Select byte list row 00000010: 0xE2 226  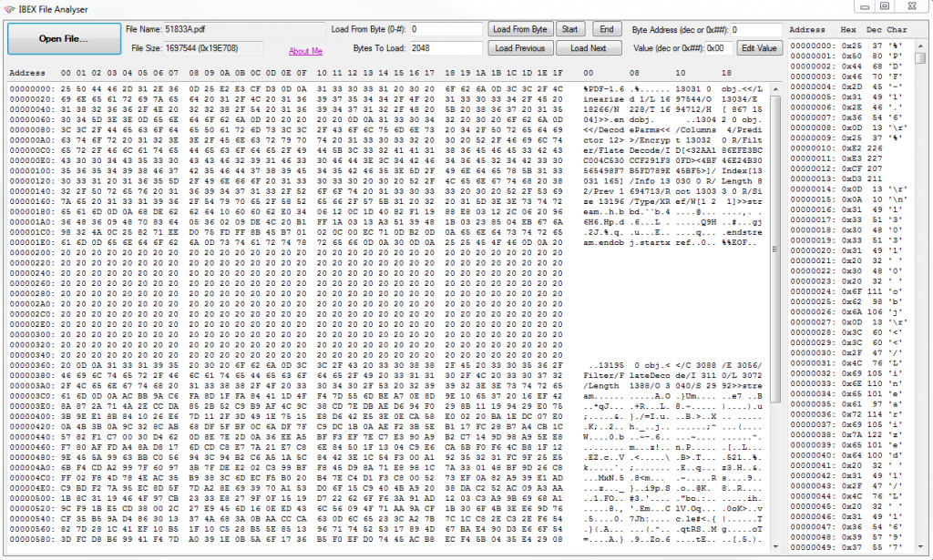point(847,148)
